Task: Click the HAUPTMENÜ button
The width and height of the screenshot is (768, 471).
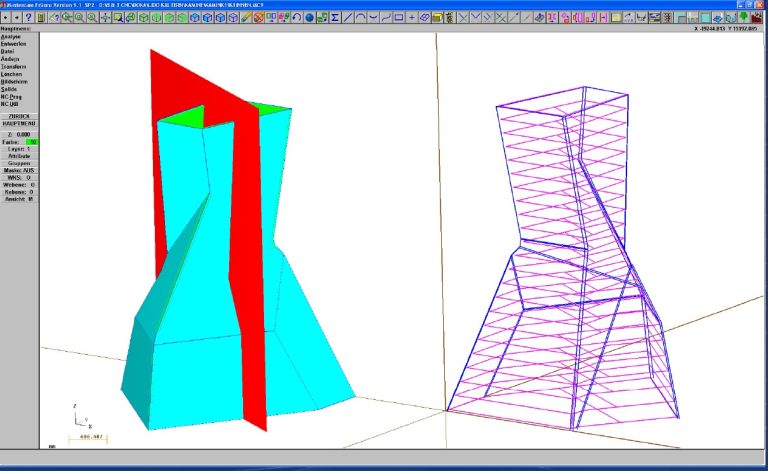Action: click(x=19, y=124)
